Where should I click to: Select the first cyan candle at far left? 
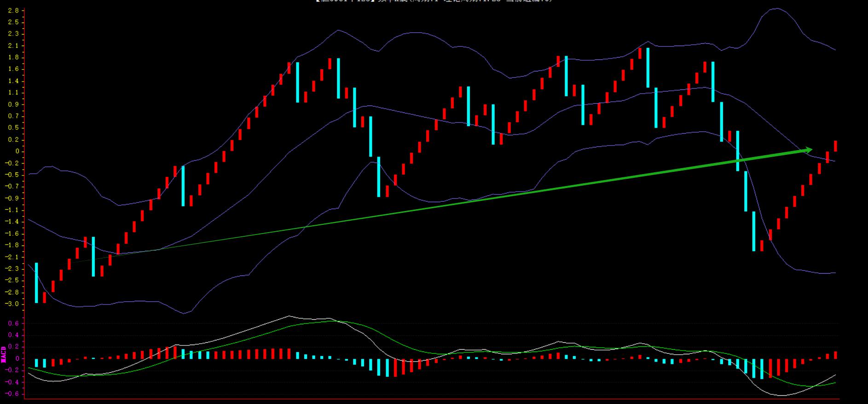[x=36, y=282]
